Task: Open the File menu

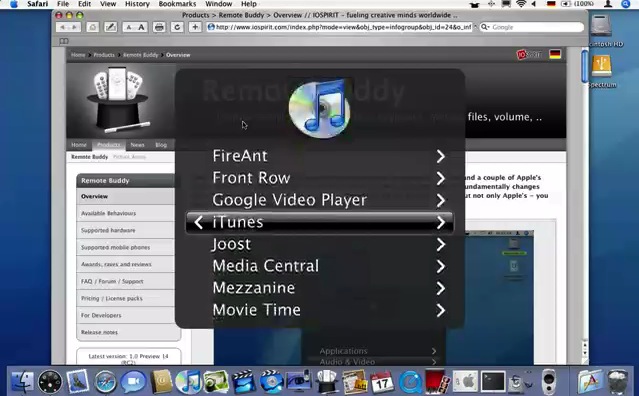Action: click(63, 4)
